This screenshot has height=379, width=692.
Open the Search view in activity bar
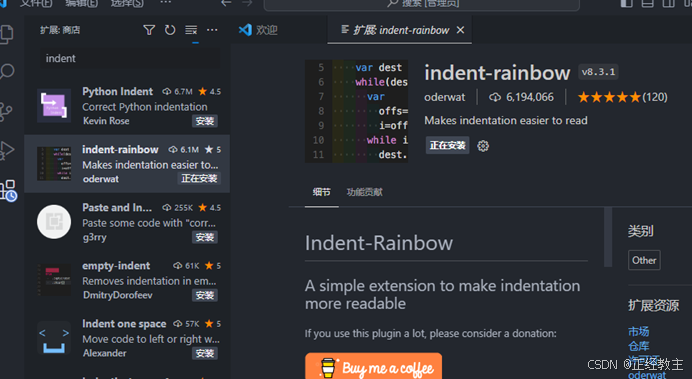click(x=7, y=71)
